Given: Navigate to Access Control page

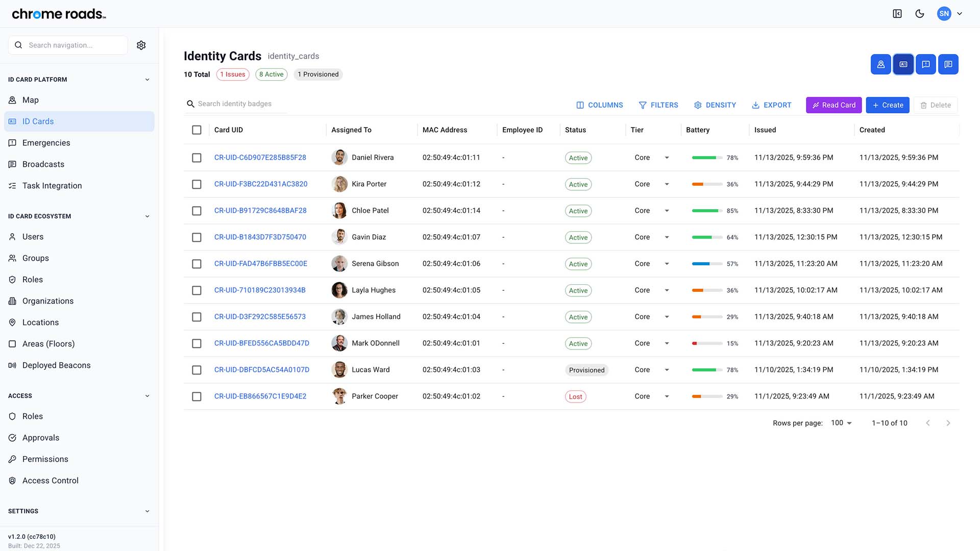Looking at the screenshot, I should (x=50, y=481).
